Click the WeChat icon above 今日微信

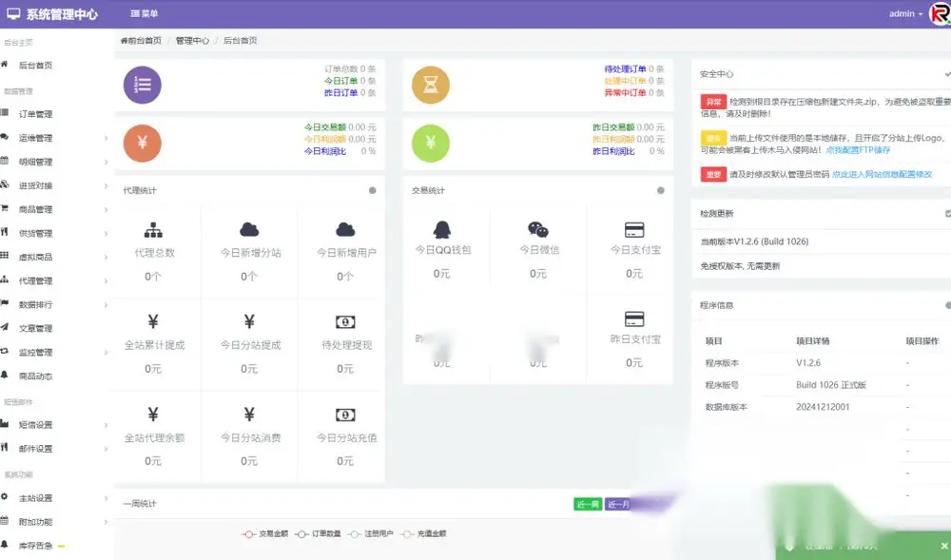click(x=538, y=230)
